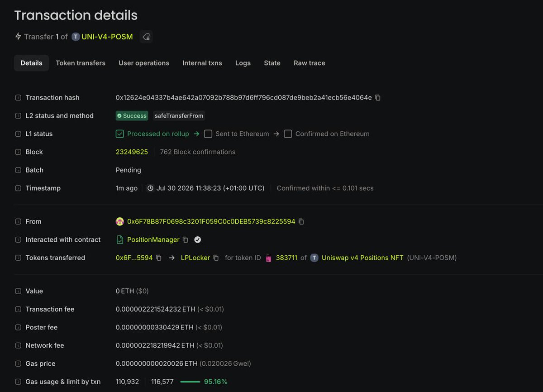Select the Pending batch status
The image size is (543, 392).
[129, 170]
